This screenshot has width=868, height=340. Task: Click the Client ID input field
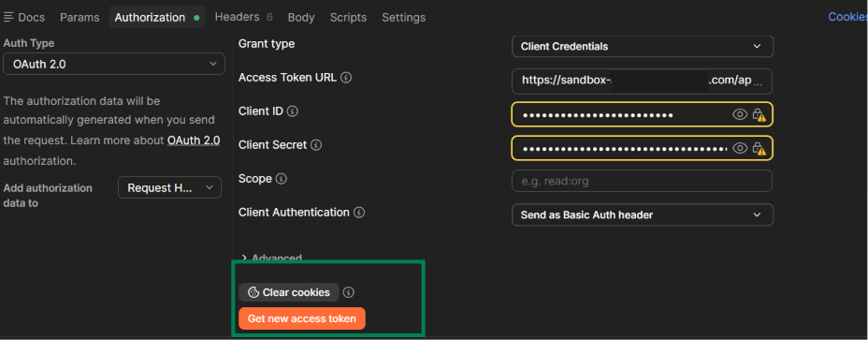643,115
